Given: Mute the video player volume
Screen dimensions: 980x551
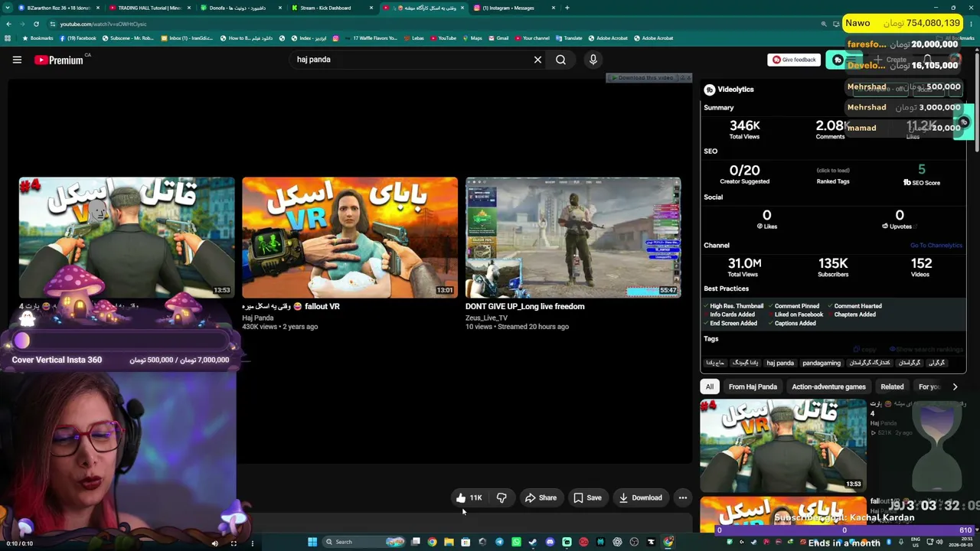Looking at the screenshot, I should point(214,543).
